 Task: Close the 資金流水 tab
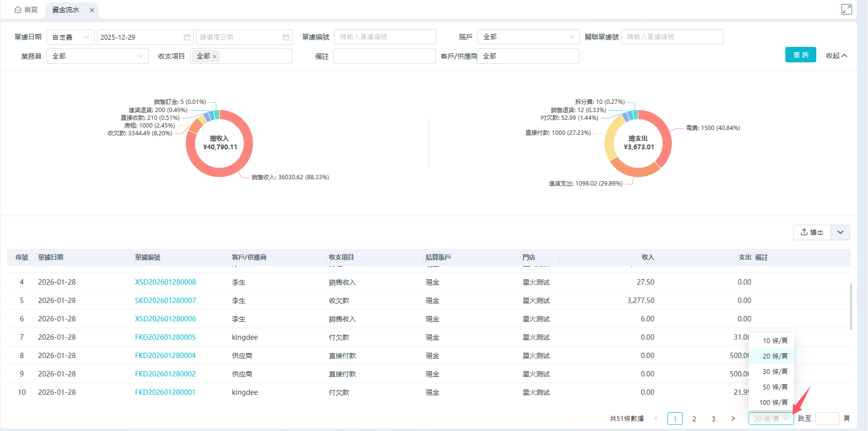pos(92,10)
